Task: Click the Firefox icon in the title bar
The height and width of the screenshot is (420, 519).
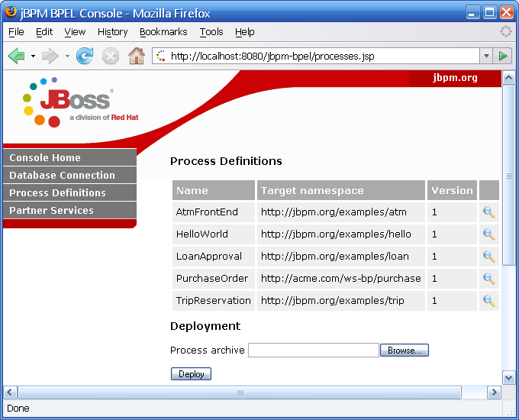Action: pyautogui.click(x=11, y=12)
